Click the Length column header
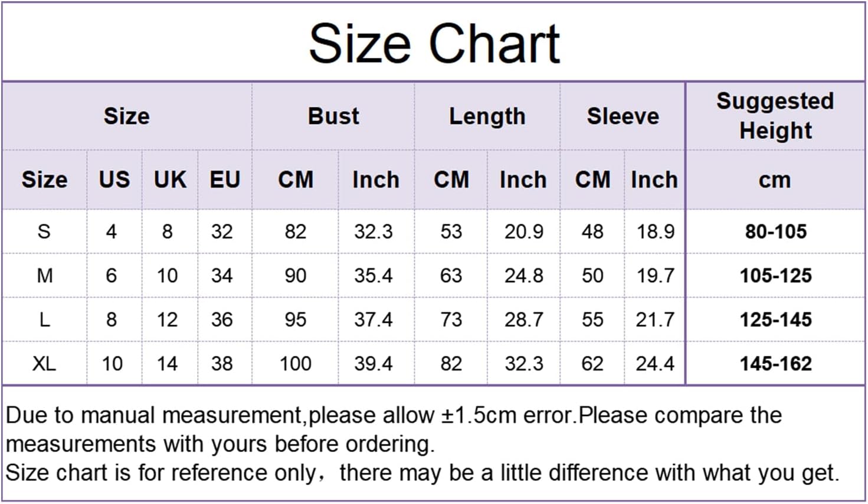The width and height of the screenshot is (868, 504). (487, 116)
